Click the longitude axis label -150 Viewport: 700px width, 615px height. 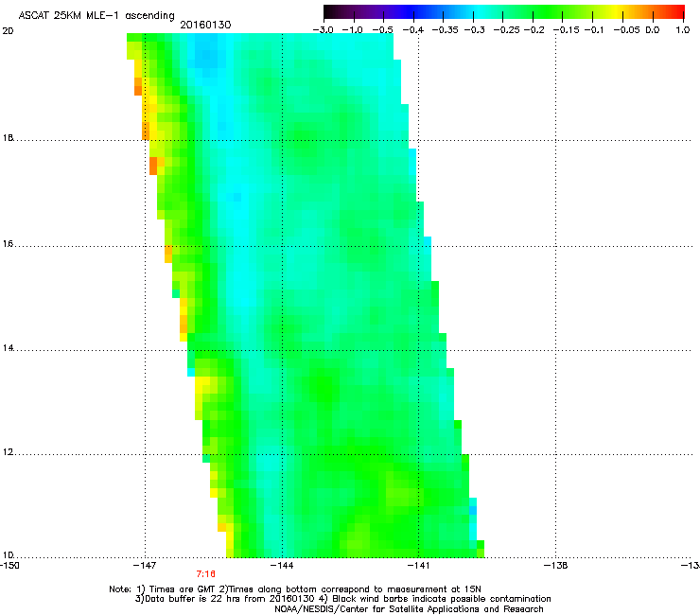[x=9, y=565]
